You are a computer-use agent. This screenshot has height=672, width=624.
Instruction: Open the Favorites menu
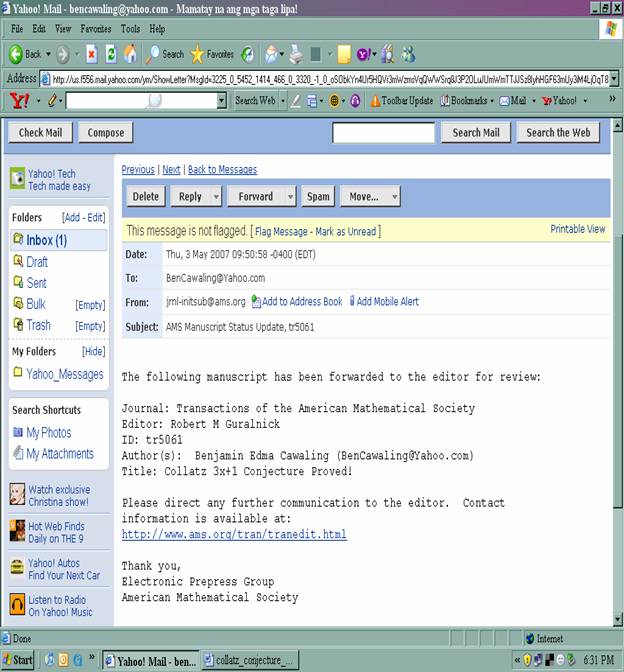96,29
